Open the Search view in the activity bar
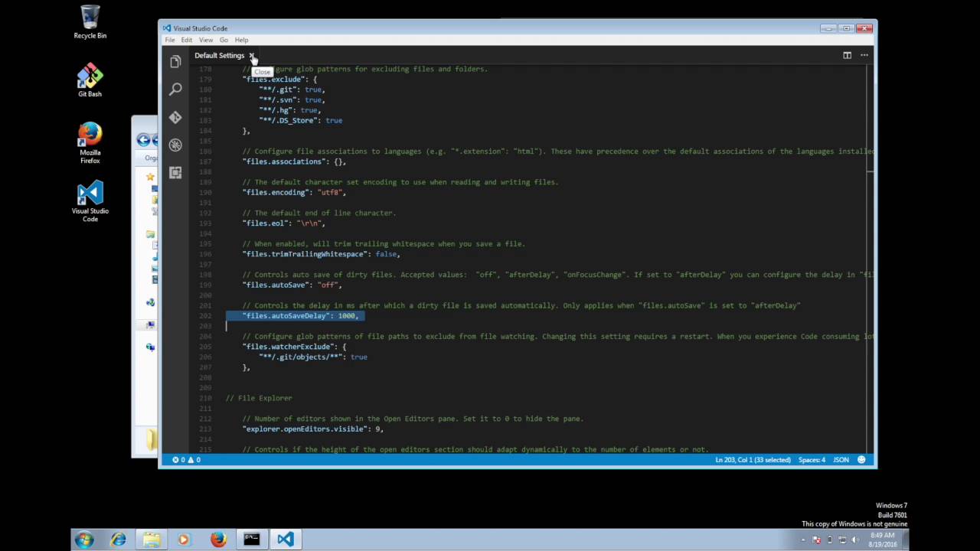This screenshot has width=980, height=551. point(175,90)
